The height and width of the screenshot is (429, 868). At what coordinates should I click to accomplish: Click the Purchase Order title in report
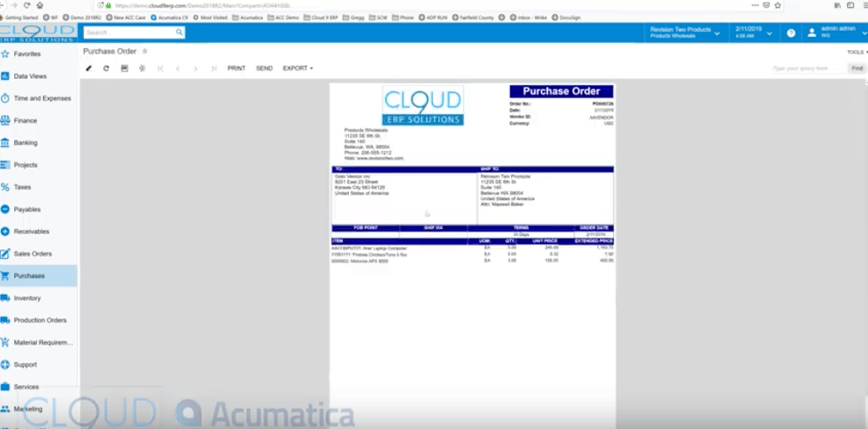(561, 91)
